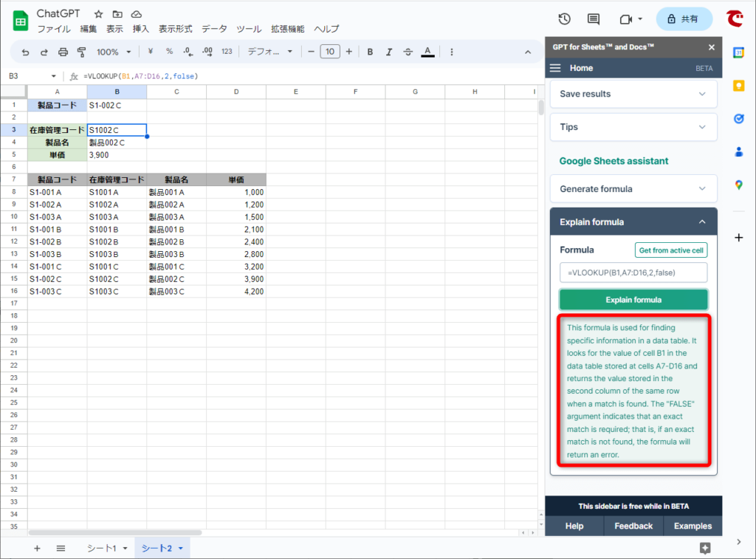Open the データ menu
This screenshot has height=559, width=756.
point(215,29)
